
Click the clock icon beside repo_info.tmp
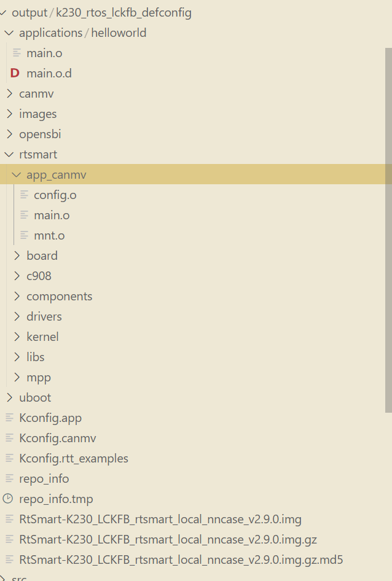pos(9,499)
